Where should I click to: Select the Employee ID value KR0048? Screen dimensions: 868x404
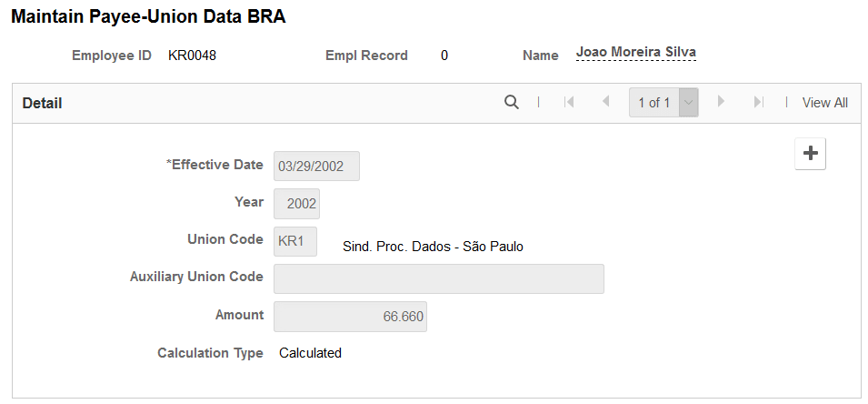point(192,56)
